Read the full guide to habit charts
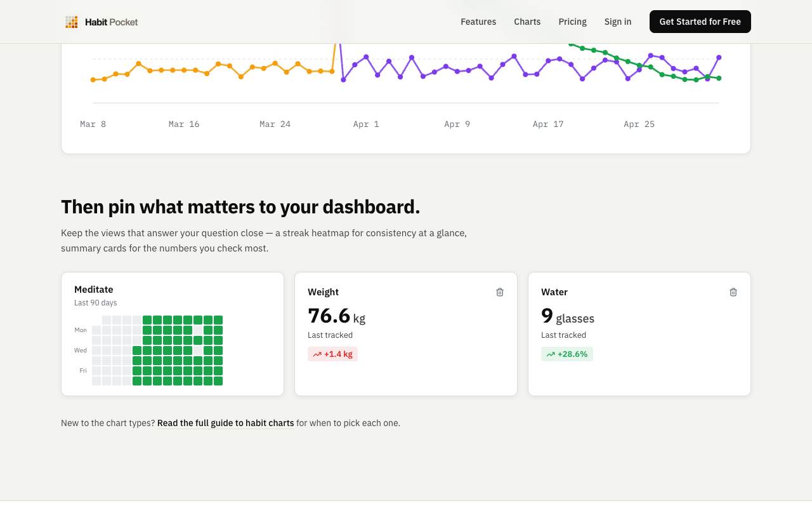Viewport: 812px width, 508px height. [226, 423]
